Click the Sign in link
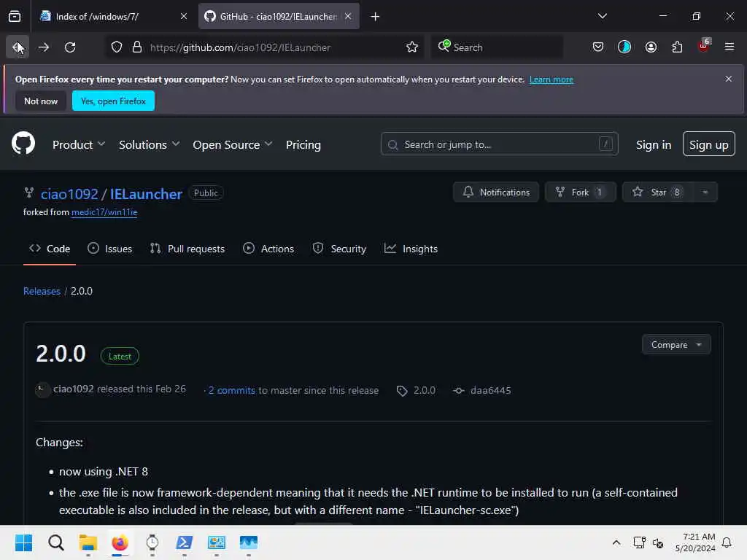The image size is (747, 560). (653, 145)
